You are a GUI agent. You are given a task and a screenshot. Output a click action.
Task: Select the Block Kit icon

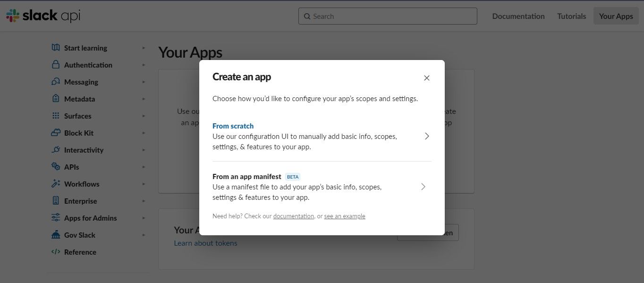click(x=55, y=133)
